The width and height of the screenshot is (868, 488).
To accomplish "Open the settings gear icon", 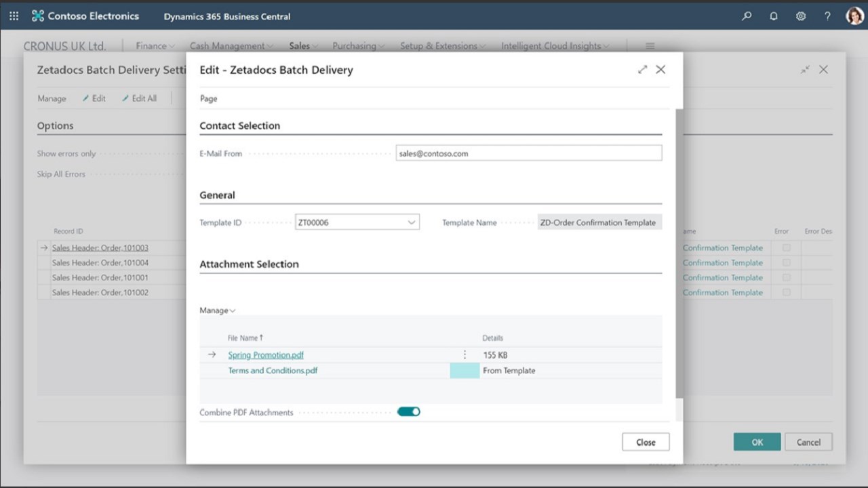I will 801,16.
